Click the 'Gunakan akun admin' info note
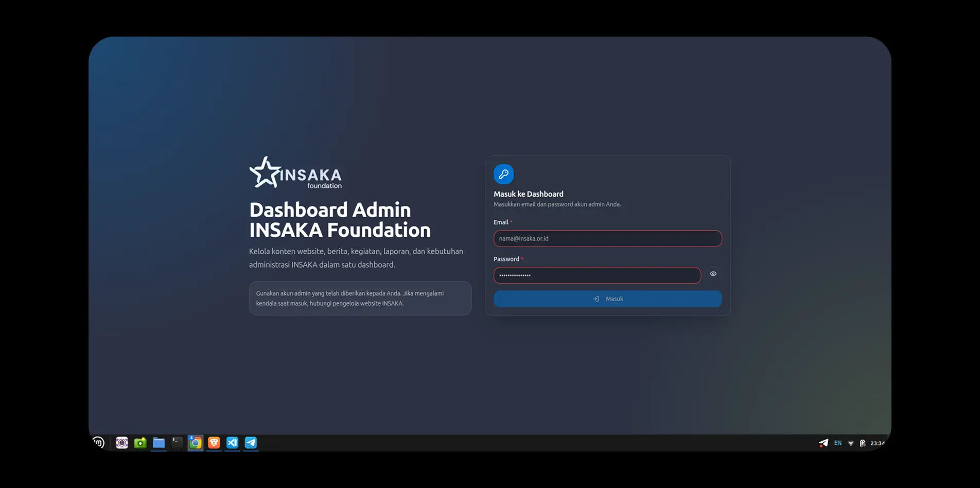 click(x=360, y=299)
